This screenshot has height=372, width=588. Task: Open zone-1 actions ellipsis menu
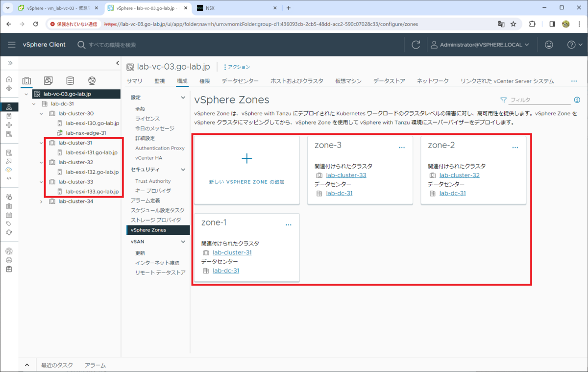click(289, 224)
